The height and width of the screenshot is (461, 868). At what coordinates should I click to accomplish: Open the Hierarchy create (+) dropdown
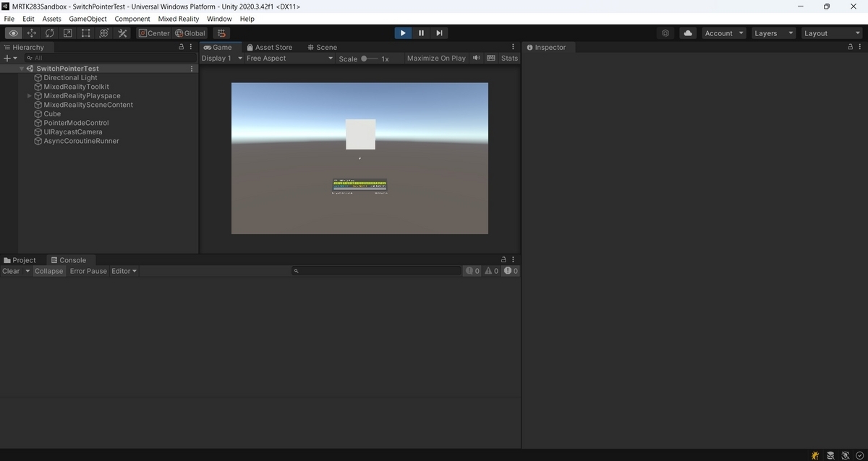(x=10, y=58)
